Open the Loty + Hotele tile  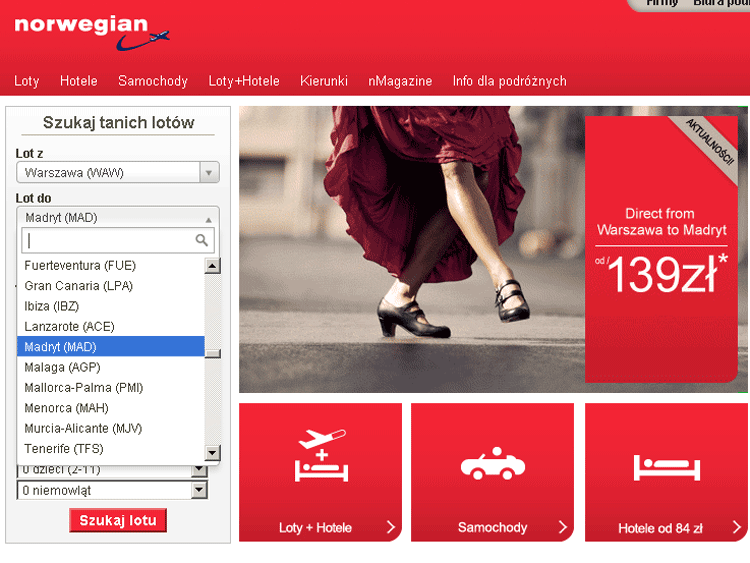pos(320,473)
